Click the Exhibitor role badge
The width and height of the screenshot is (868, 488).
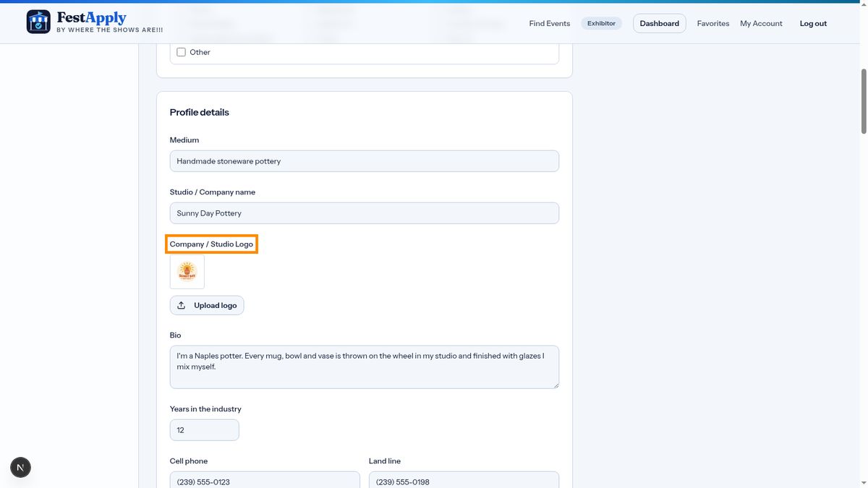tap(601, 23)
